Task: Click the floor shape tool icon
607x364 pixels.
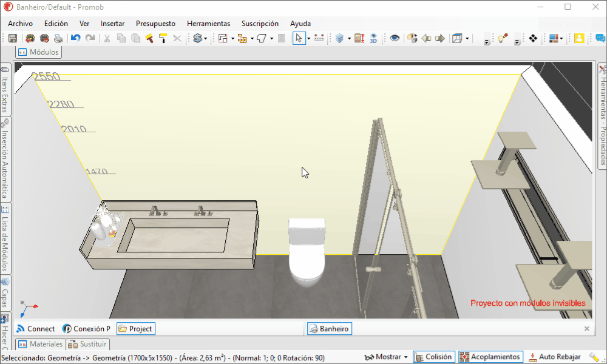Action: click(x=262, y=38)
